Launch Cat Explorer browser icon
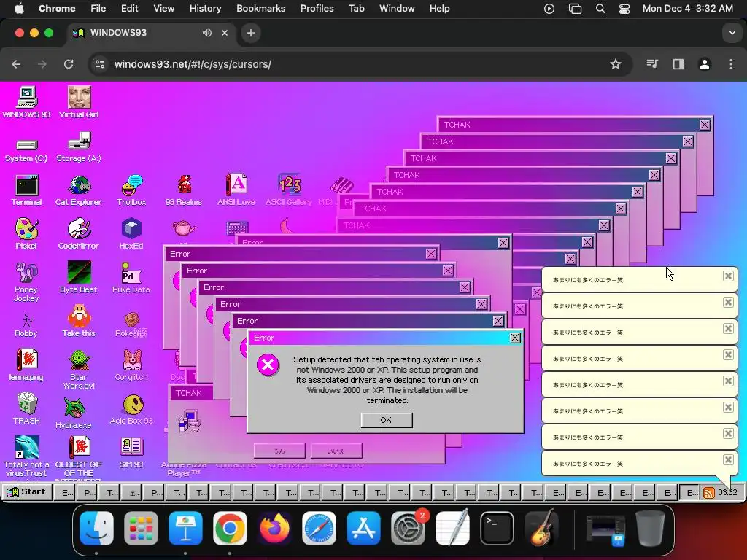Screen dimensions: 747x560 pyautogui.click(x=79, y=190)
